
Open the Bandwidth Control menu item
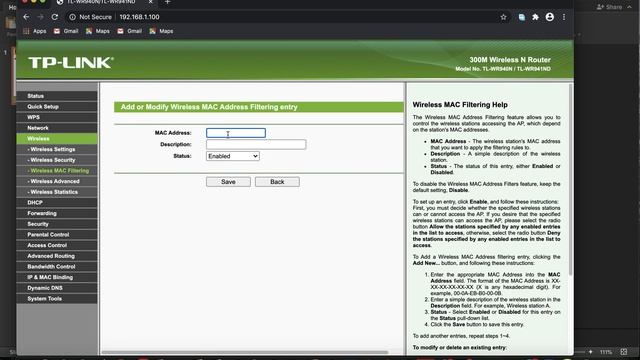coord(57,267)
